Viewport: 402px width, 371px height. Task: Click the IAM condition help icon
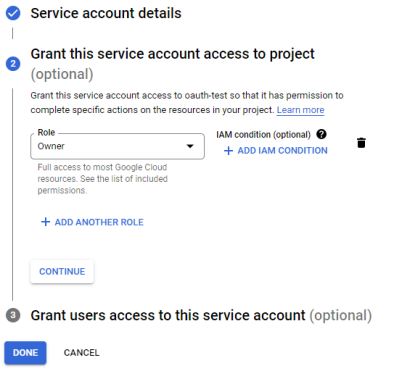coord(321,134)
